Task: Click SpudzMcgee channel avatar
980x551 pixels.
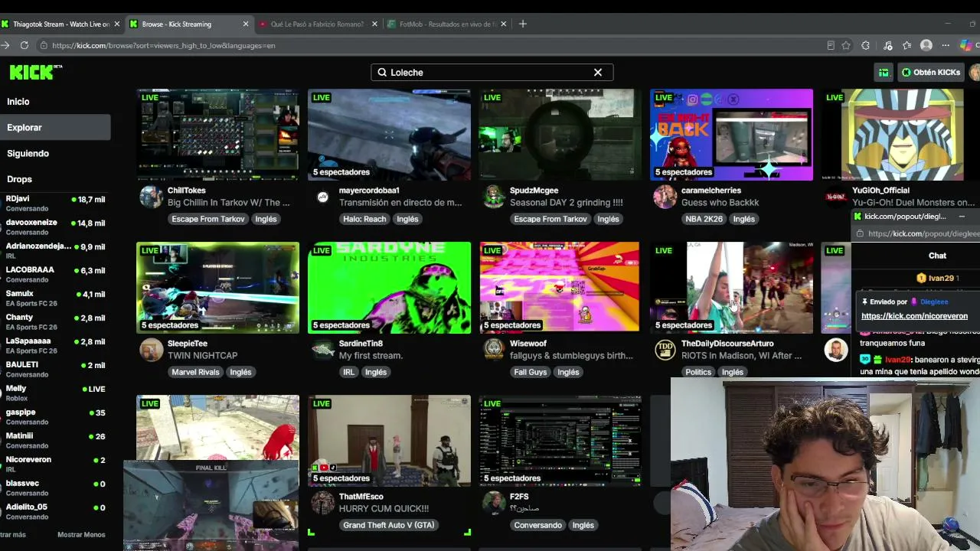Action: (x=494, y=197)
